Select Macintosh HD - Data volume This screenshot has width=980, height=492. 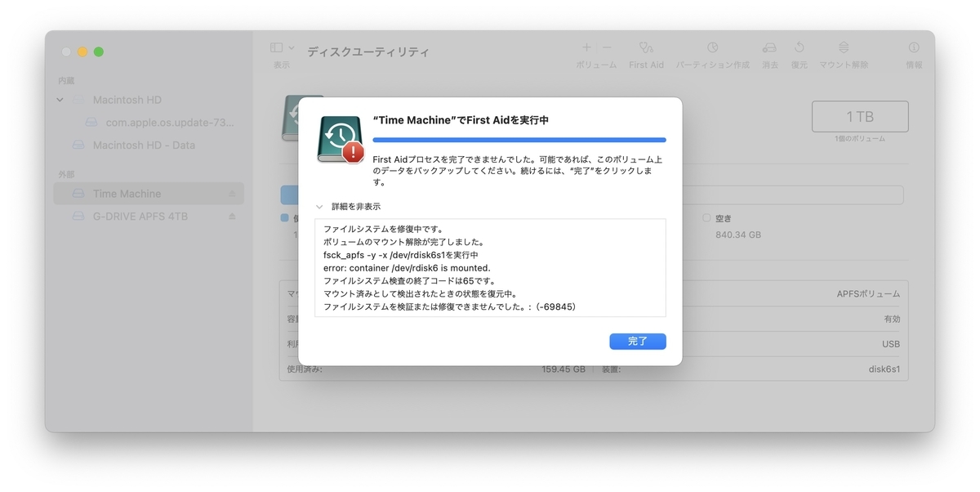click(144, 145)
